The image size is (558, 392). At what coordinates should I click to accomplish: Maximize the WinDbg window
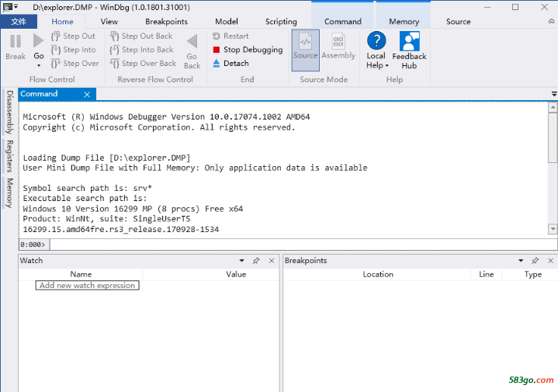tap(515, 7)
